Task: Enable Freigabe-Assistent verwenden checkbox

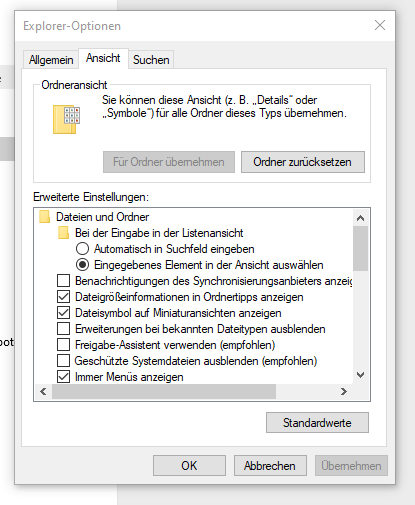Action: pos(63,345)
